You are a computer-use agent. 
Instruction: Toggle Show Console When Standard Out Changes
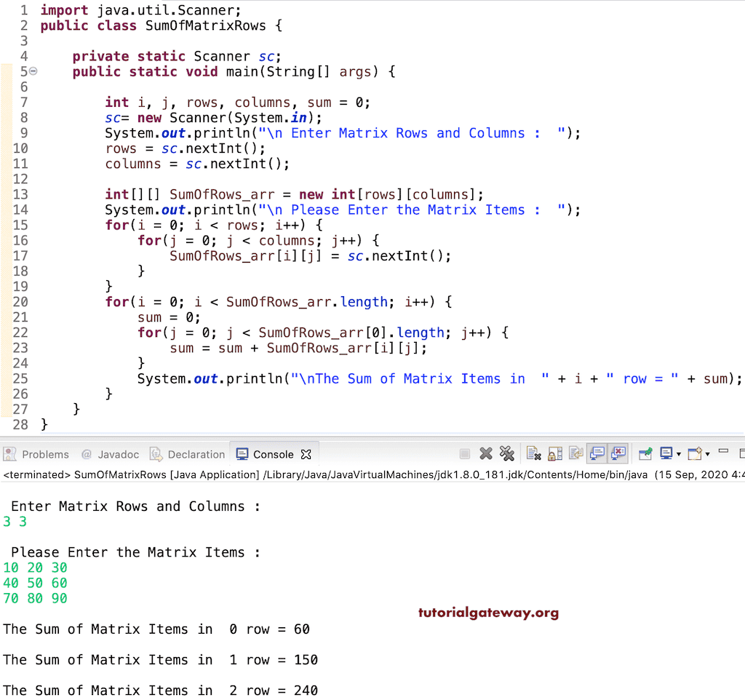click(x=596, y=453)
